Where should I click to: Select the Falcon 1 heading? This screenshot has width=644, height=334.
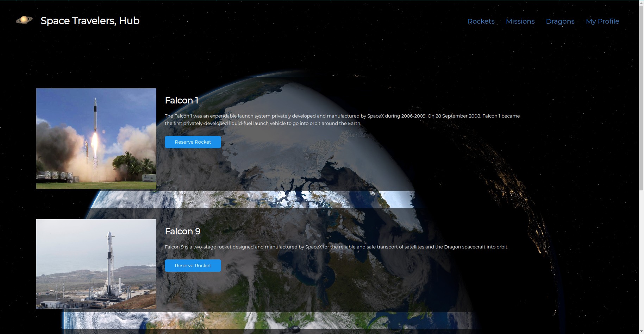click(x=182, y=100)
